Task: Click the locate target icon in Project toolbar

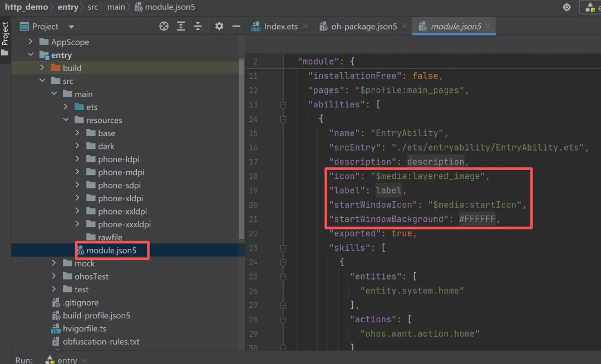Action: pos(164,26)
